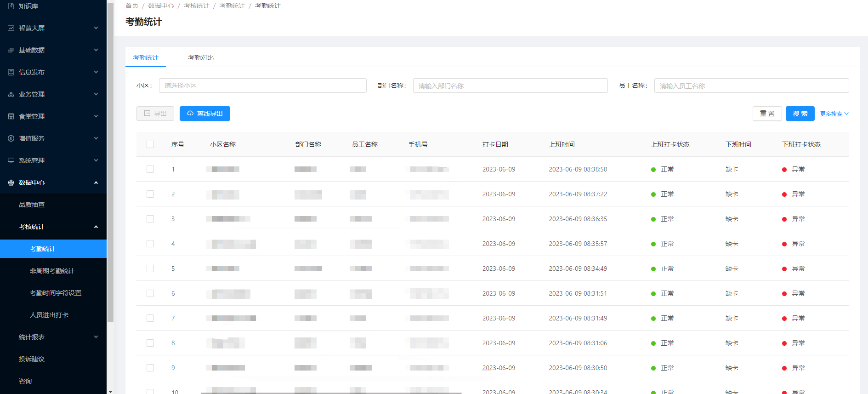The image size is (868, 394).
Task: Click the 基础数据 sidebar icon
Action: [x=11, y=50]
